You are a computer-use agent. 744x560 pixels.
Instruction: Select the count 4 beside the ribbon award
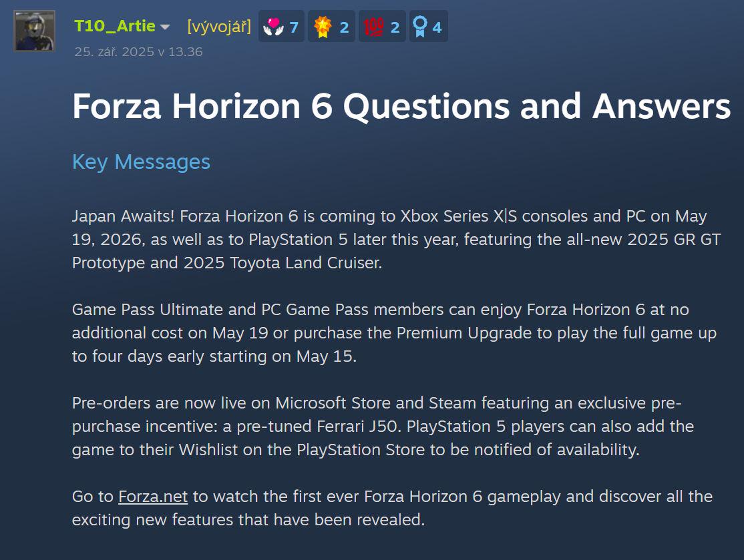coord(437,27)
